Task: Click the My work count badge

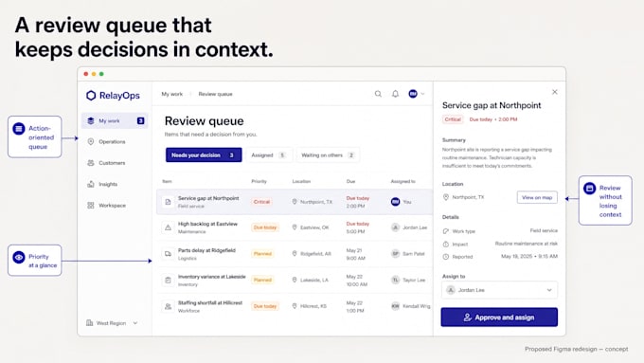Action: pos(140,121)
